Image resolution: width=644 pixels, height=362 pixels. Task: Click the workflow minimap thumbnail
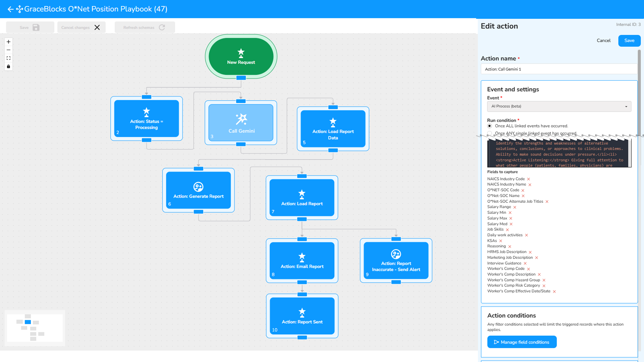tap(35, 328)
